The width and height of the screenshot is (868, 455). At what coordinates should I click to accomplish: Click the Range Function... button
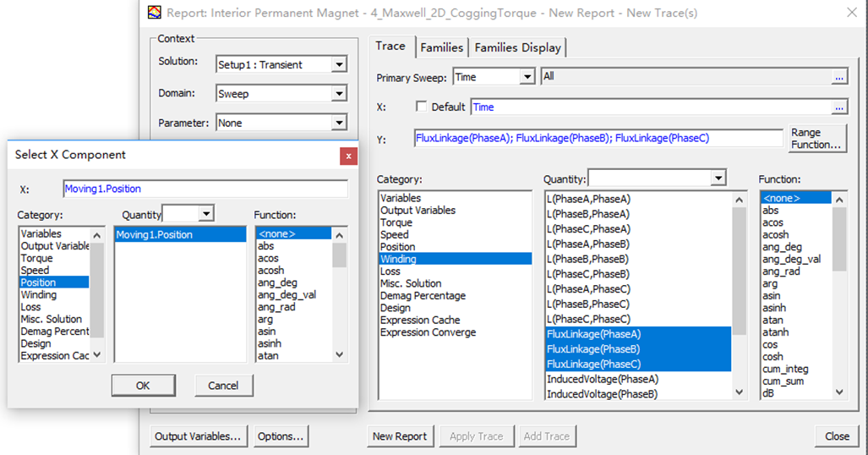coord(816,139)
